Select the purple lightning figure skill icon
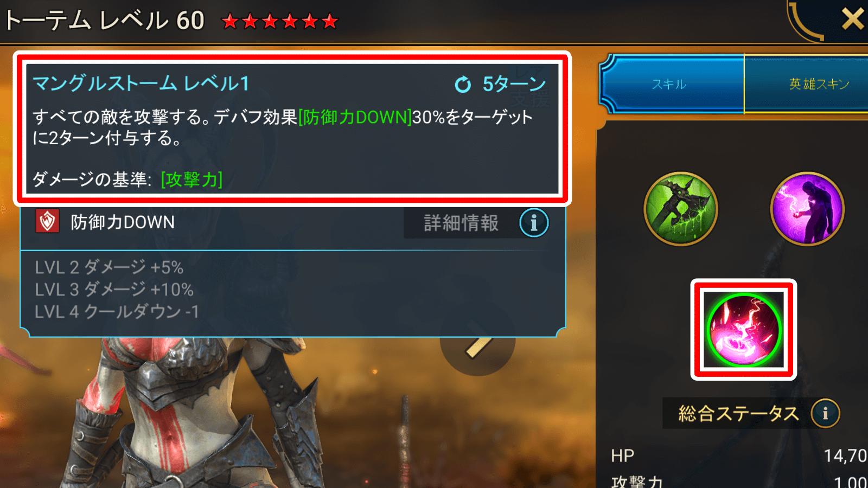This screenshot has width=868, height=488. [807, 209]
